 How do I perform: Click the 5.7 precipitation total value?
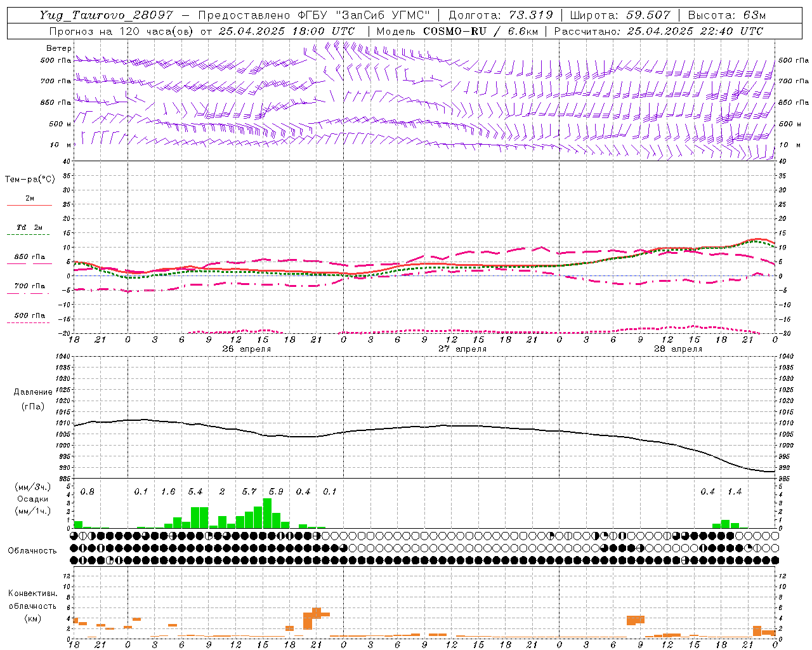click(249, 492)
